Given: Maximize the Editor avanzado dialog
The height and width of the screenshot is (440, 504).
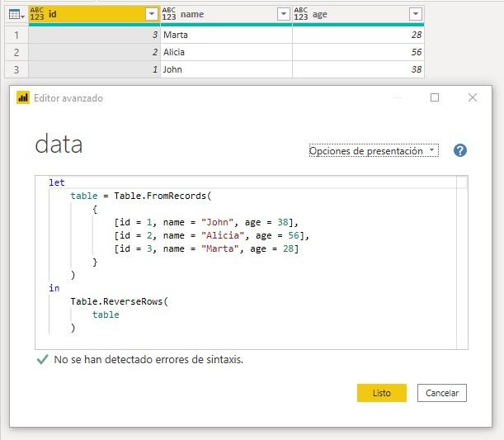Looking at the screenshot, I should (x=435, y=97).
